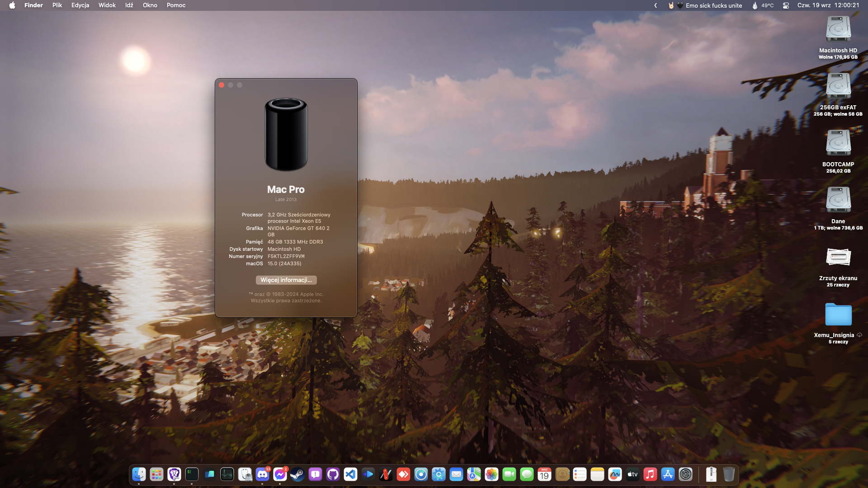Click serial number F5KTL2ZFF9VM text

pos(286,256)
